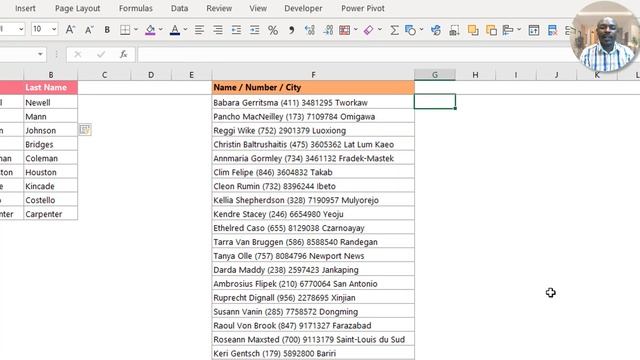Select column F header
Image resolution: width=640 pixels, height=360 pixels.
(x=313, y=75)
